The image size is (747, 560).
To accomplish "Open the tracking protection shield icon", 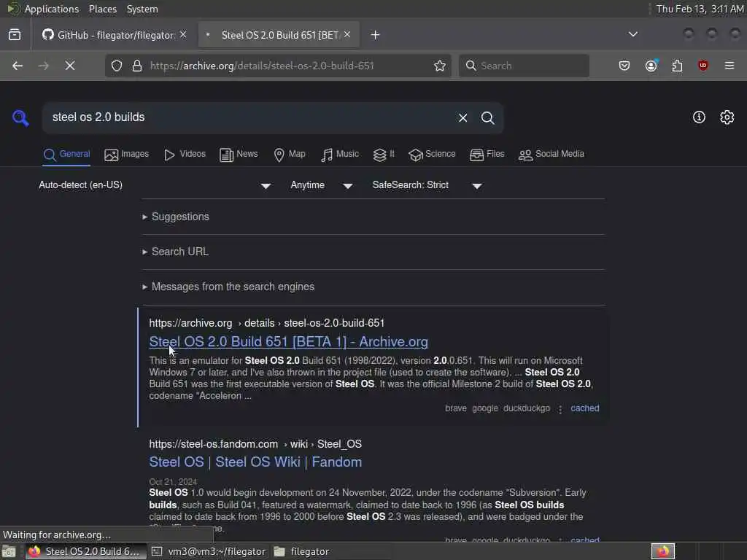I will [117, 66].
